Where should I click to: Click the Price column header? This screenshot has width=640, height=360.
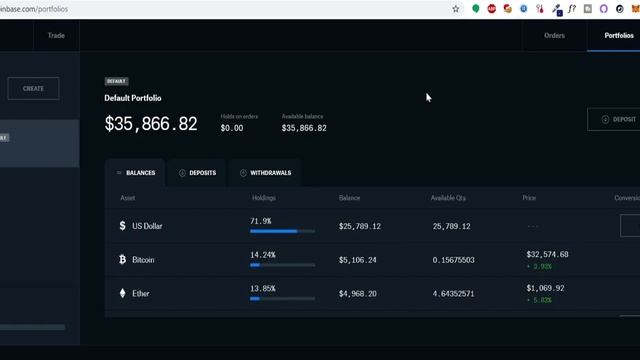coord(529,198)
